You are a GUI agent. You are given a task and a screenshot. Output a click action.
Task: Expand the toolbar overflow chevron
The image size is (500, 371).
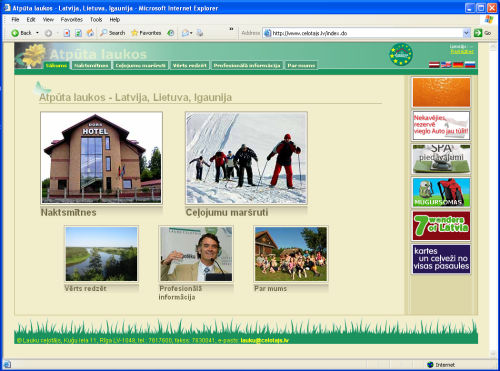pyautogui.click(x=231, y=29)
